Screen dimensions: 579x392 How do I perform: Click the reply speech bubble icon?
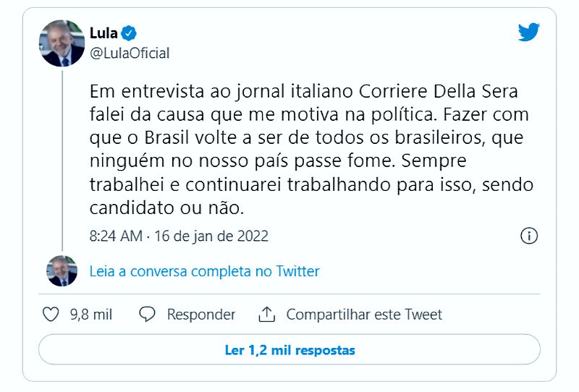coord(147,315)
